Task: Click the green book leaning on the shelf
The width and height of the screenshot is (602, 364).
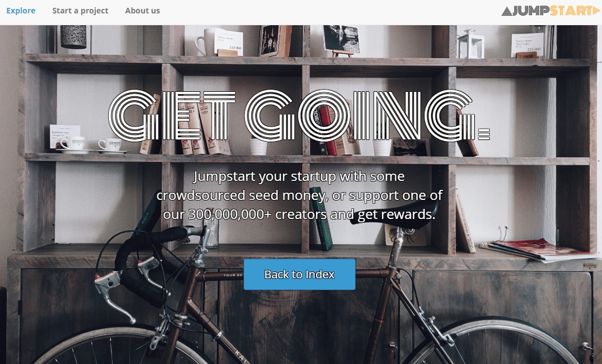Action: (322, 218)
